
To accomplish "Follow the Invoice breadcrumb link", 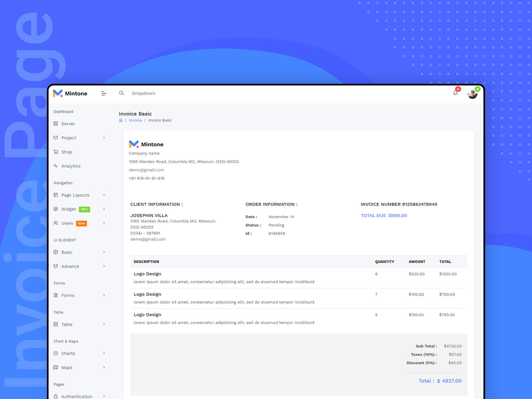I will 135,120.
